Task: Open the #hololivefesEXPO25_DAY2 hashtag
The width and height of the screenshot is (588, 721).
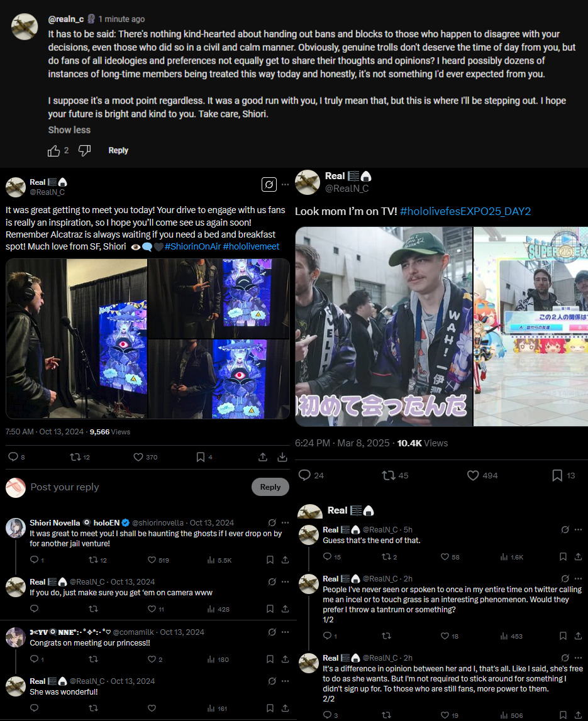Action: coord(465,211)
